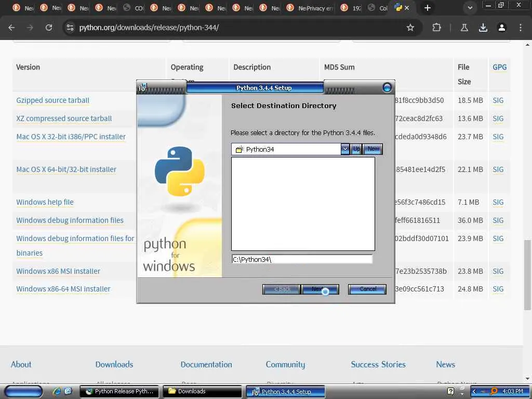Open the Python34 directory dropdown arrow
This screenshot has height=399, width=532.
pyautogui.click(x=345, y=149)
